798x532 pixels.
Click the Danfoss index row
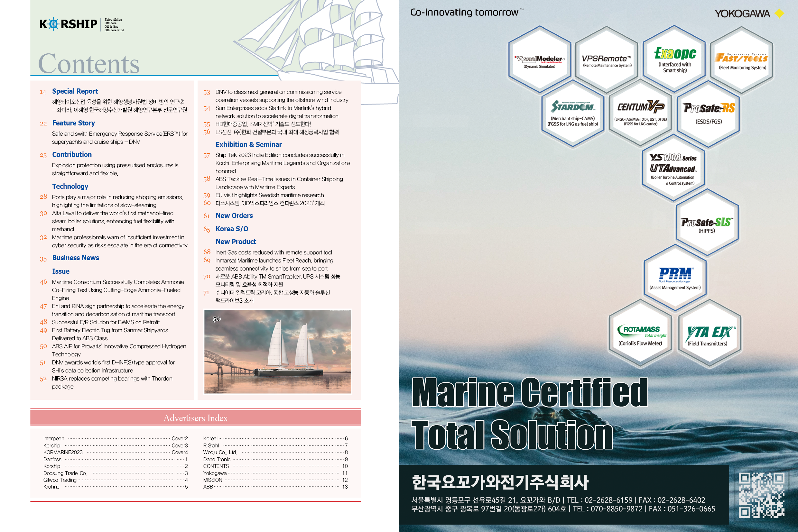coord(116,459)
